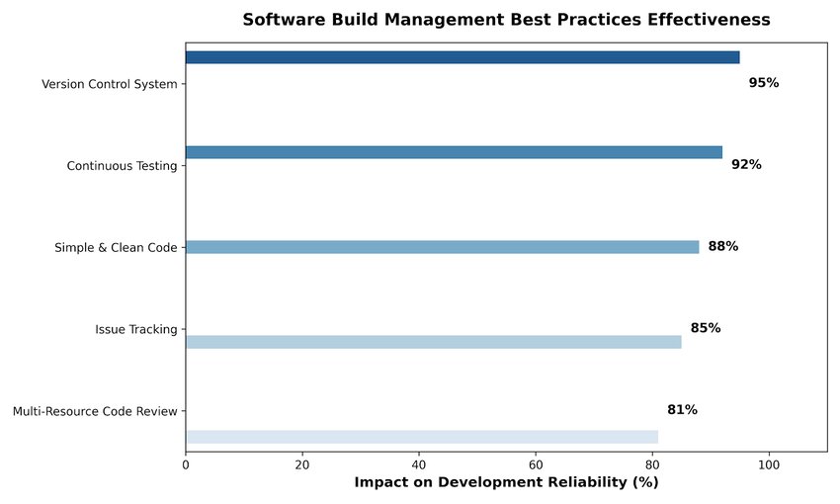Click the 100 tick on x-axis

(x=769, y=464)
